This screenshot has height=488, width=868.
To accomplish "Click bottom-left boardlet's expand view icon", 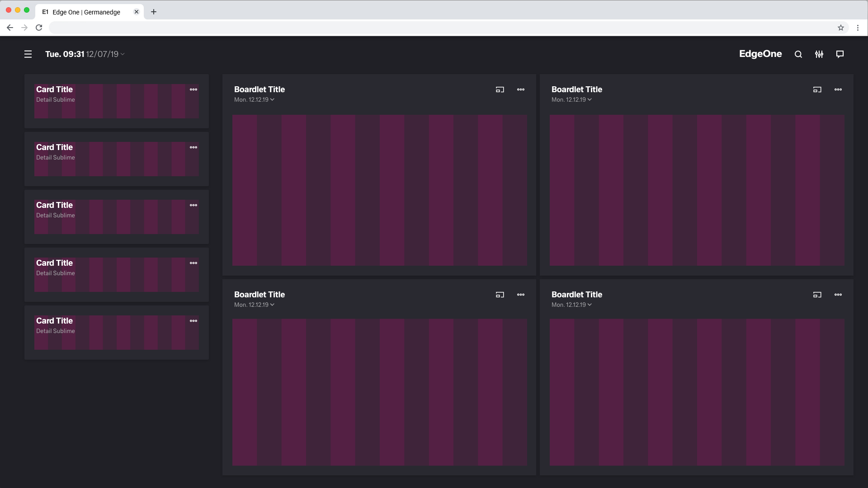I will coord(500,295).
